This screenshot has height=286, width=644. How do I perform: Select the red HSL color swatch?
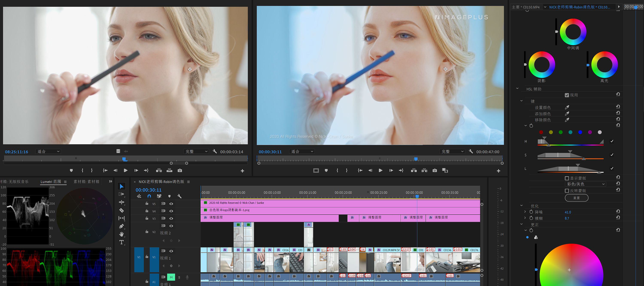(541, 132)
